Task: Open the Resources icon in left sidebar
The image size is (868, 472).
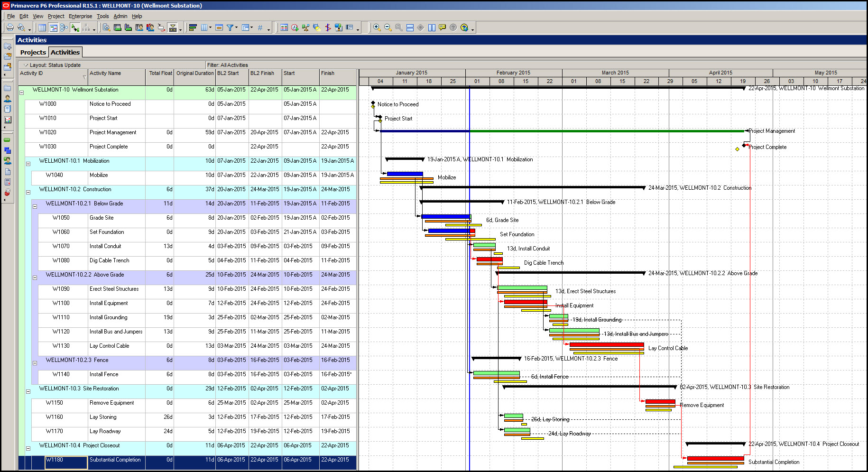Action: 8,99
